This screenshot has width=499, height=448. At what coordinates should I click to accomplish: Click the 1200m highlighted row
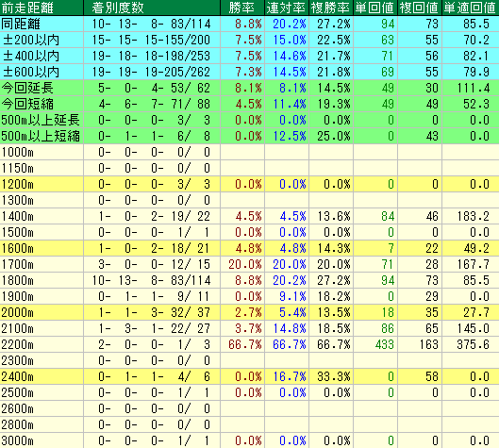coord(249,184)
